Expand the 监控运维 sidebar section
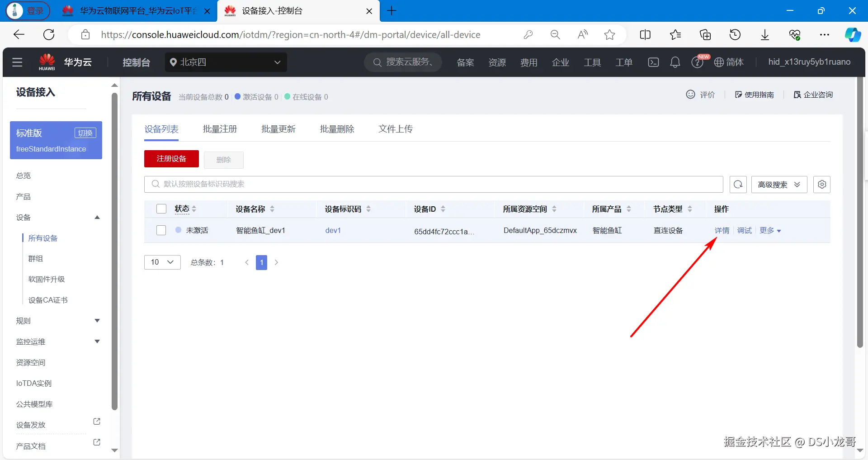The width and height of the screenshot is (868, 460). tap(97, 341)
